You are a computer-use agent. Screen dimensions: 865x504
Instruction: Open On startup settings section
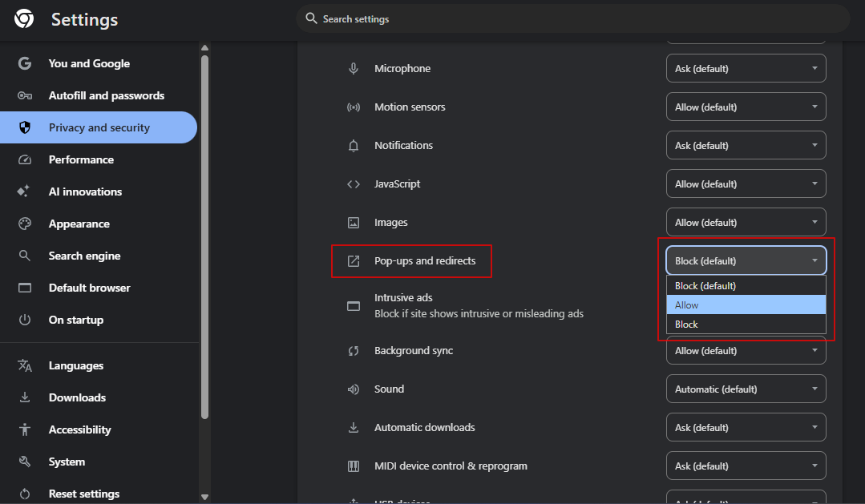point(98,319)
